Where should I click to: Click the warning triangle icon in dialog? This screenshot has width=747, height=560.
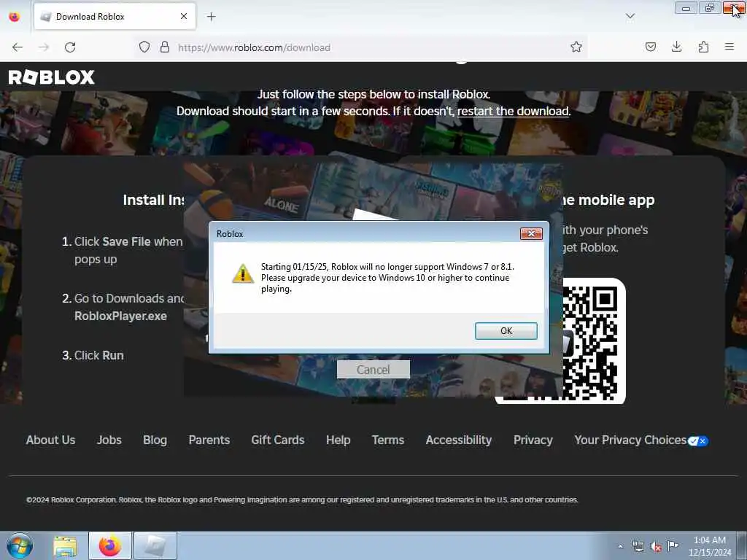[x=242, y=274]
